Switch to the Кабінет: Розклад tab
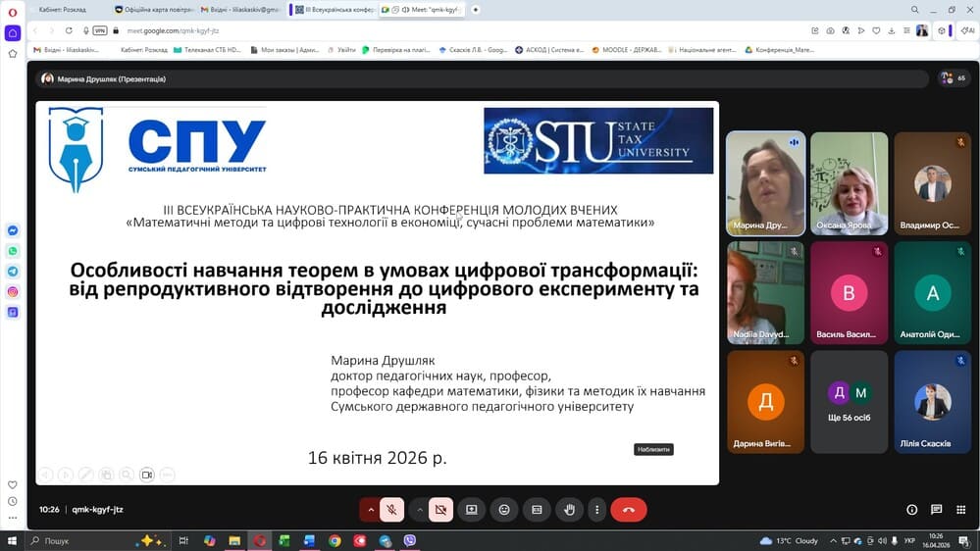Screen dimensions: 980x551 tap(65, 10)
